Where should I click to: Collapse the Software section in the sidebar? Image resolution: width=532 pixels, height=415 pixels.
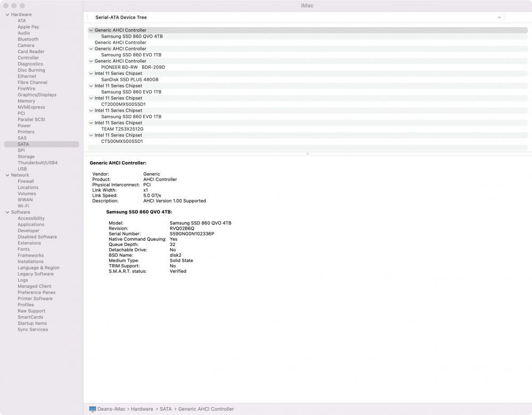coord(7,212)
